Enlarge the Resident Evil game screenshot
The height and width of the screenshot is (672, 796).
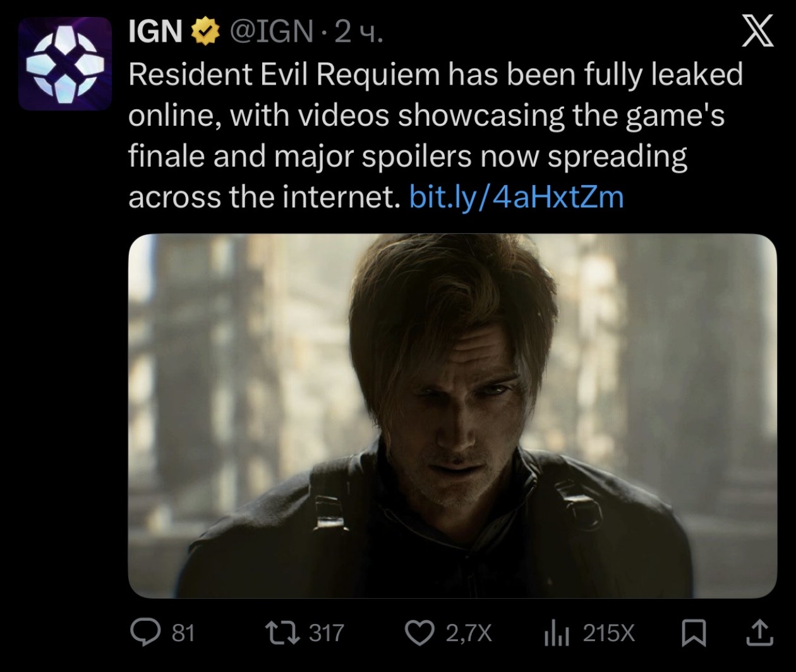[x=452, y=416]
